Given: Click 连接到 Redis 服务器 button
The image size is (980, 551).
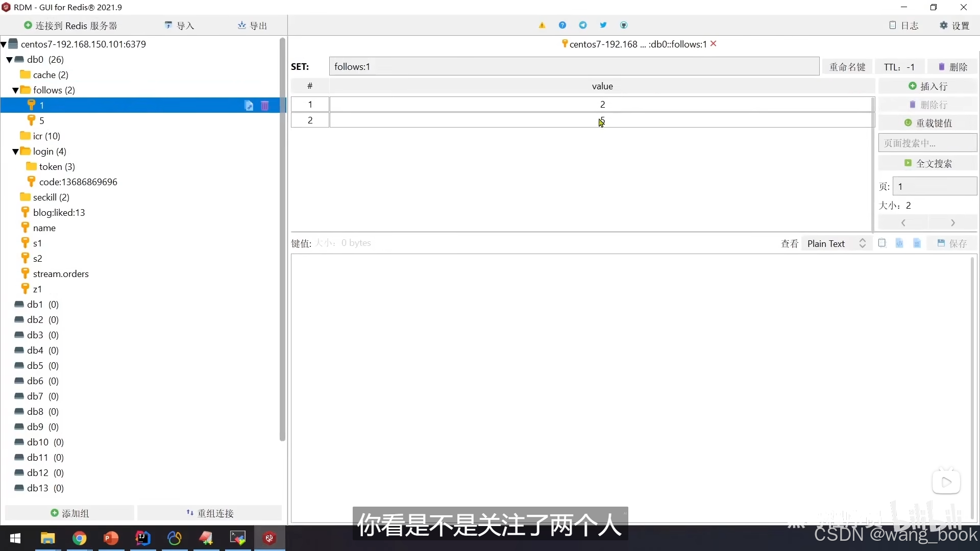Looking at the screenshot, I should point(71,26).
